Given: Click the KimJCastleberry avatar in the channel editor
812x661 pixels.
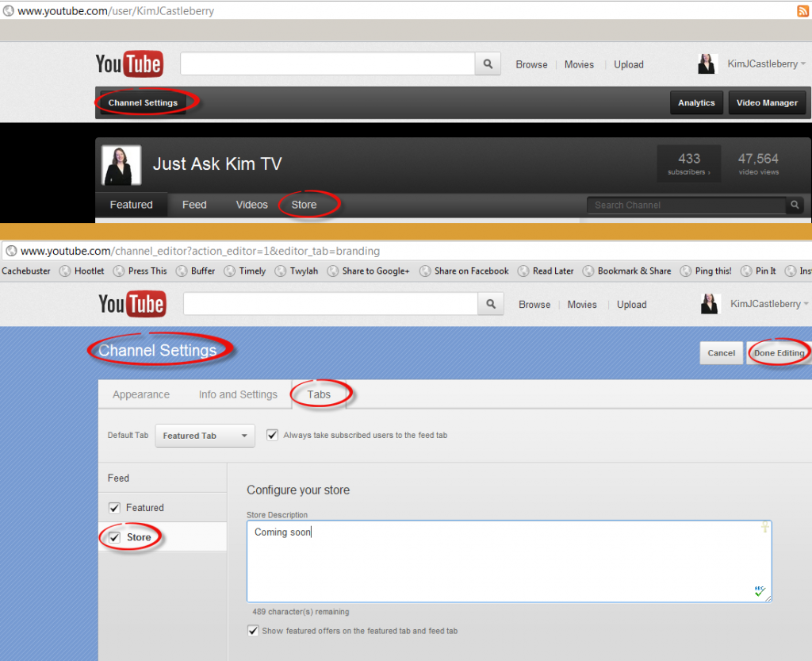Looking at the screenshot, I should coord(710,304).
